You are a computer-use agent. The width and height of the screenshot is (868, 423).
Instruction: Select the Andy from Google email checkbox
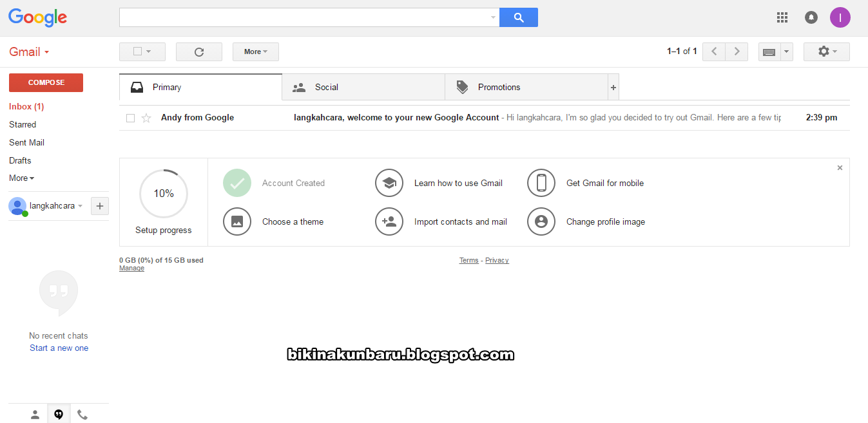point(130,118)
